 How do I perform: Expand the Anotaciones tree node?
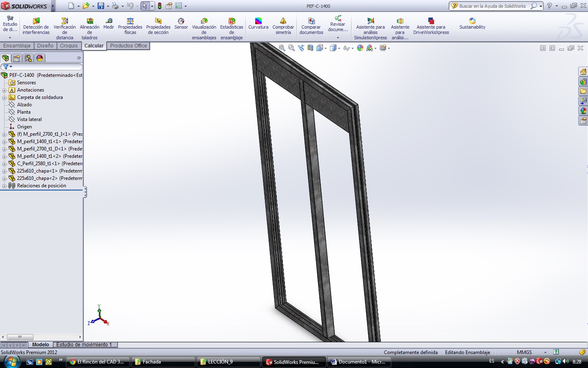coord(4,90)
